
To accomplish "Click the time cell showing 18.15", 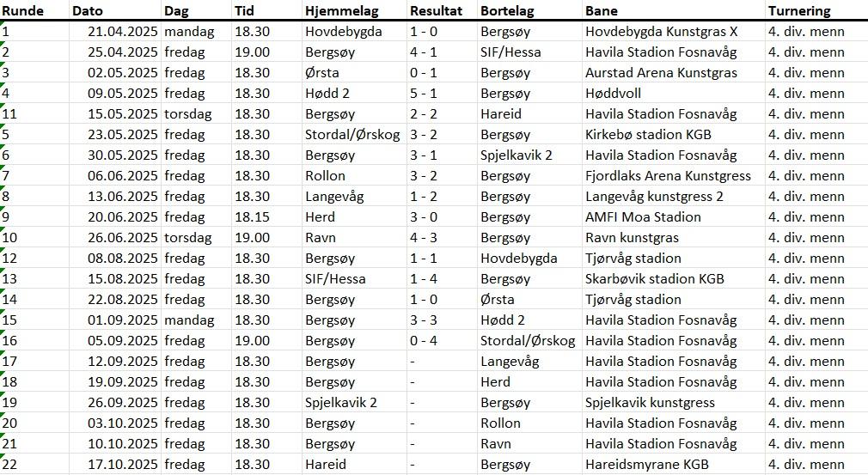I will (x=252, y=217).
